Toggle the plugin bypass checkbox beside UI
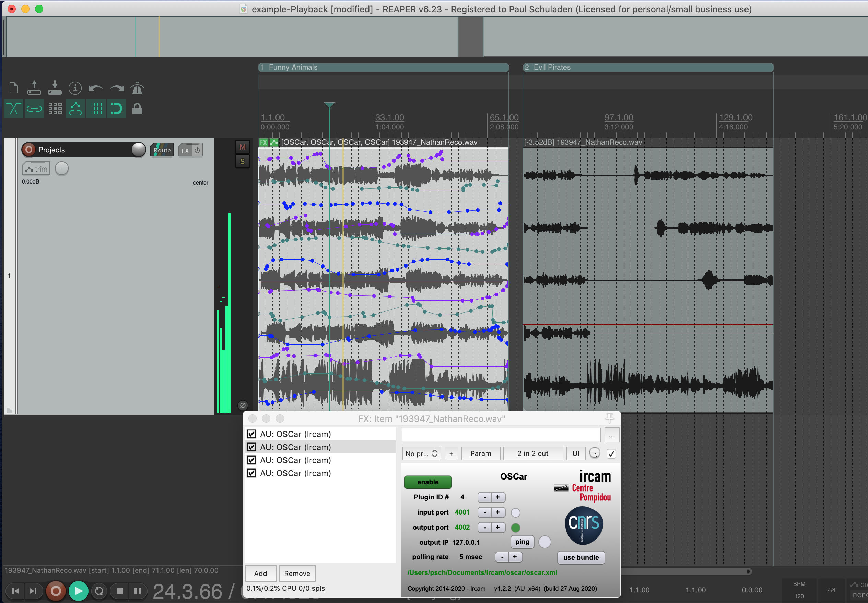This screenshot has width=868, height=603. pos(611,454)
